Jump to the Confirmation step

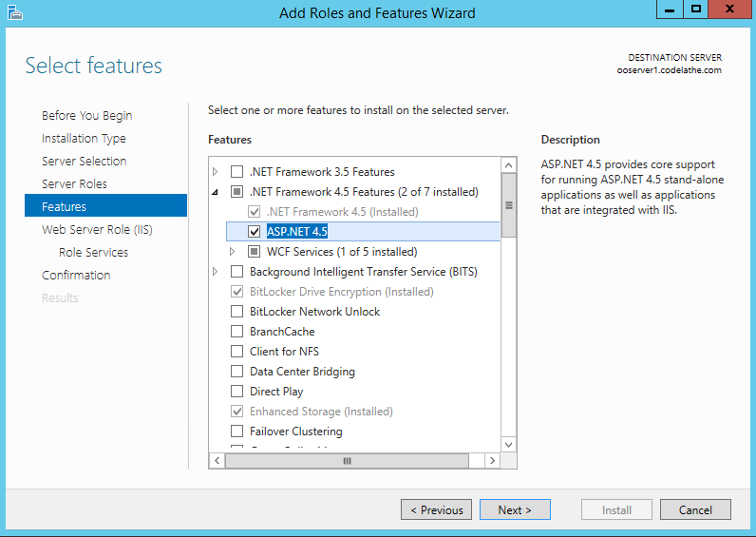pos(76,275)
